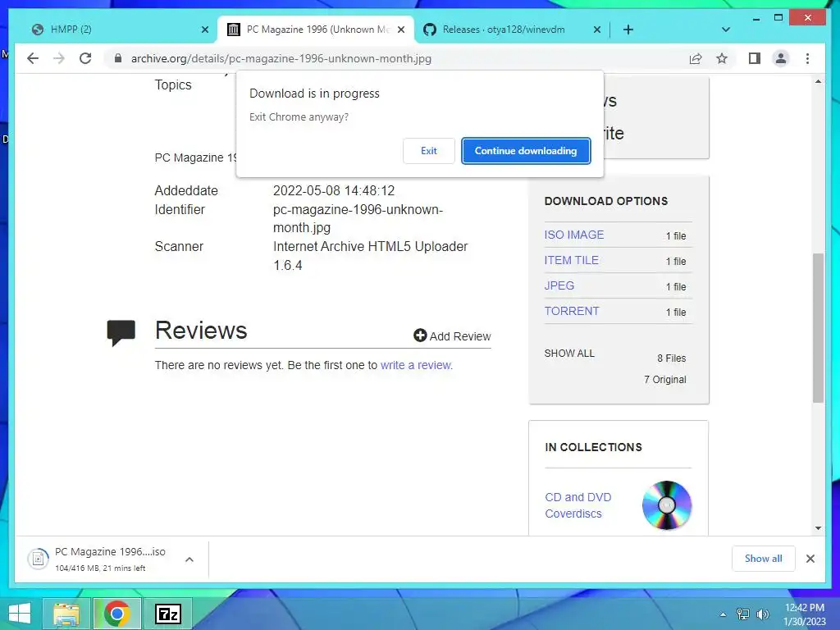The height and width of the screenshot is (630, 840).
Task: Click the scrollbar up arrow
Action: coord(818,81)
